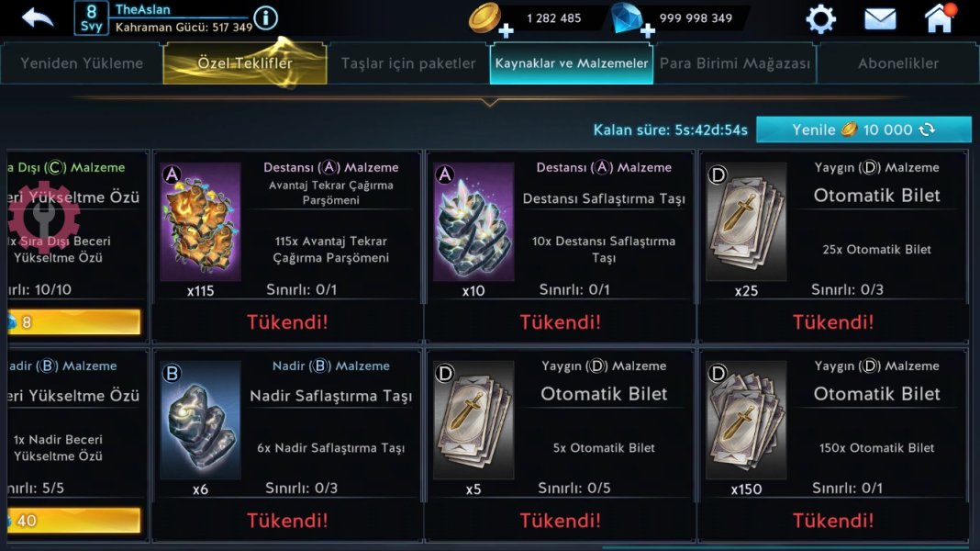
Task: Select Avantaj Tekrar Çağırma Parşömeni item thumbnail
Action: [201, 221]
